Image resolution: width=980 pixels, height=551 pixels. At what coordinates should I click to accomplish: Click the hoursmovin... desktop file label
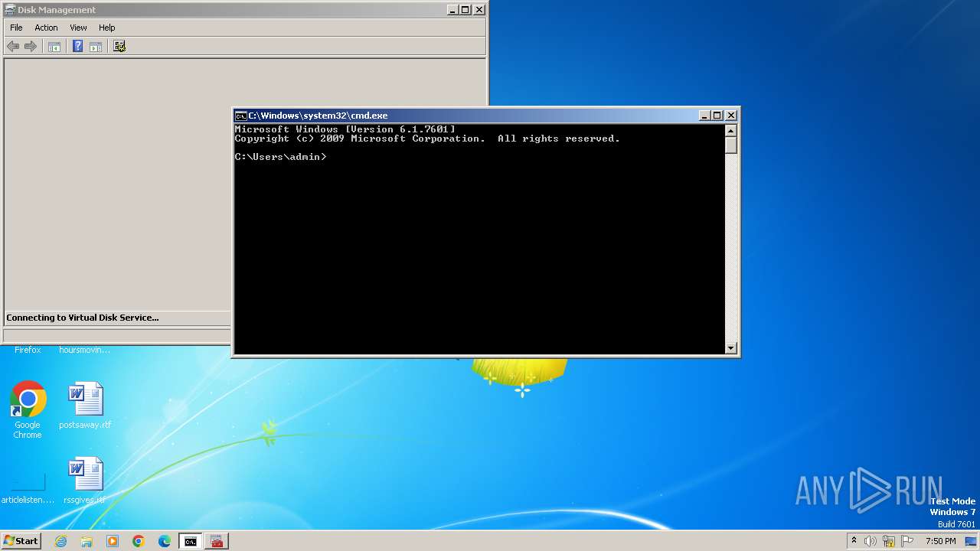coord(85,350)
